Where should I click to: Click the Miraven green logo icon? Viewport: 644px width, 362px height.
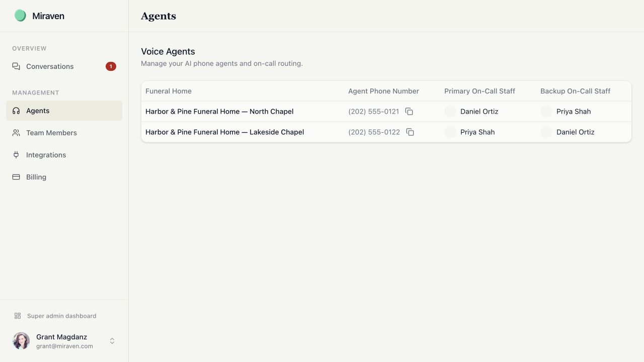[x=20, y=16]
